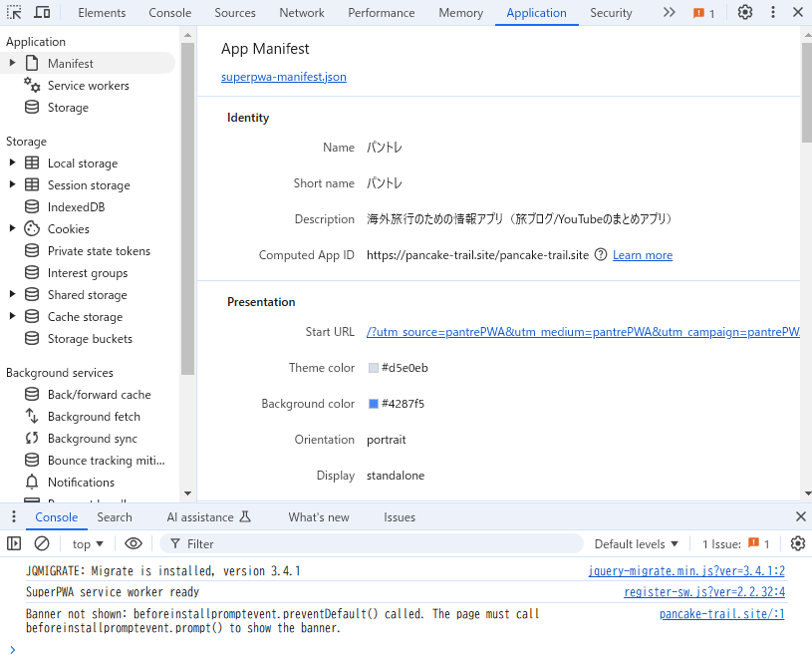Select the Storage item under Application
This screenshot has height=659, width=812.
pos(68,108)
